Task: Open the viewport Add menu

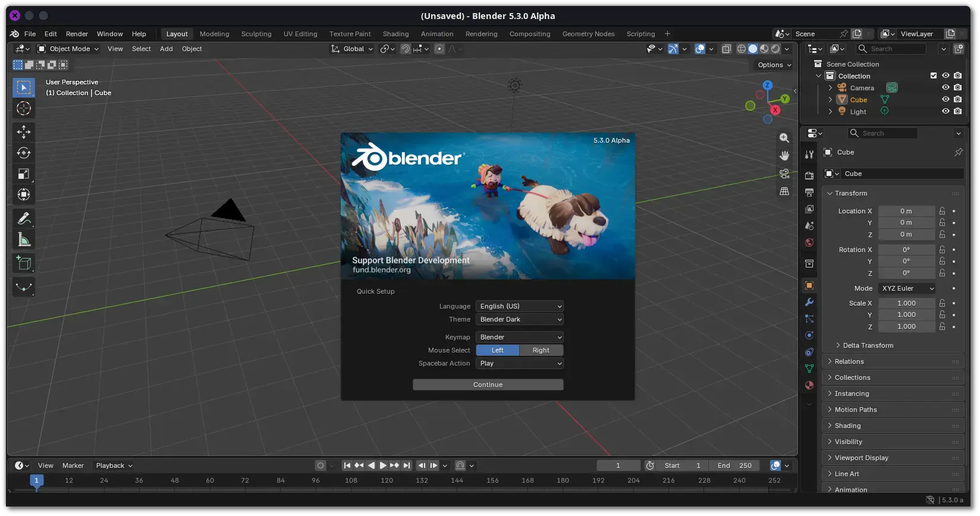Action: (x=167, y=49)
